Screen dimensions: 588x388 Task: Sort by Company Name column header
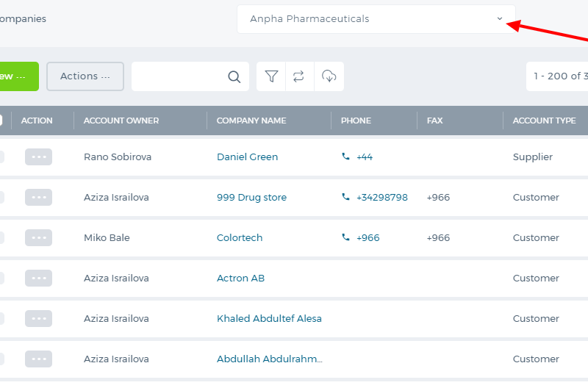(x=251, y=121)
